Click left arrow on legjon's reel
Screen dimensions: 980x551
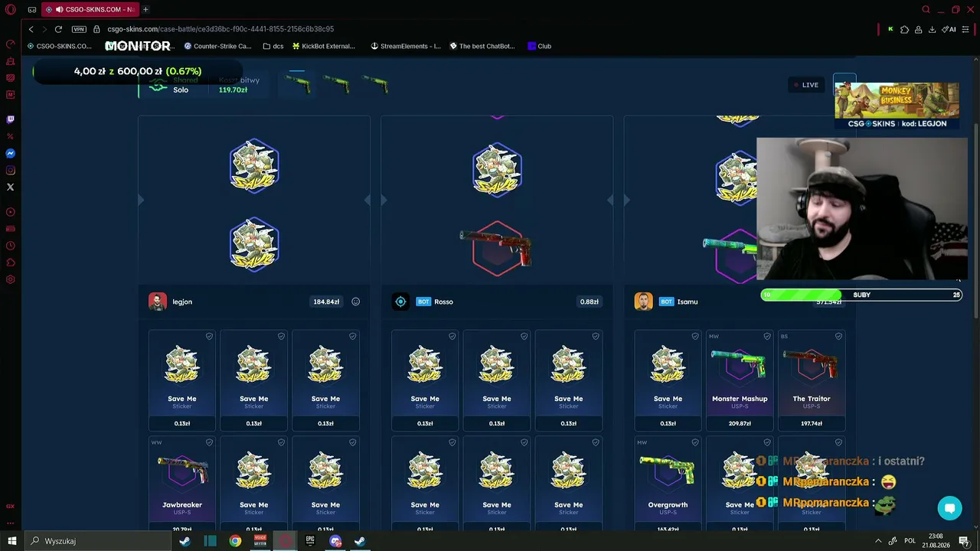pyautogui.click(x=141, y=200)
